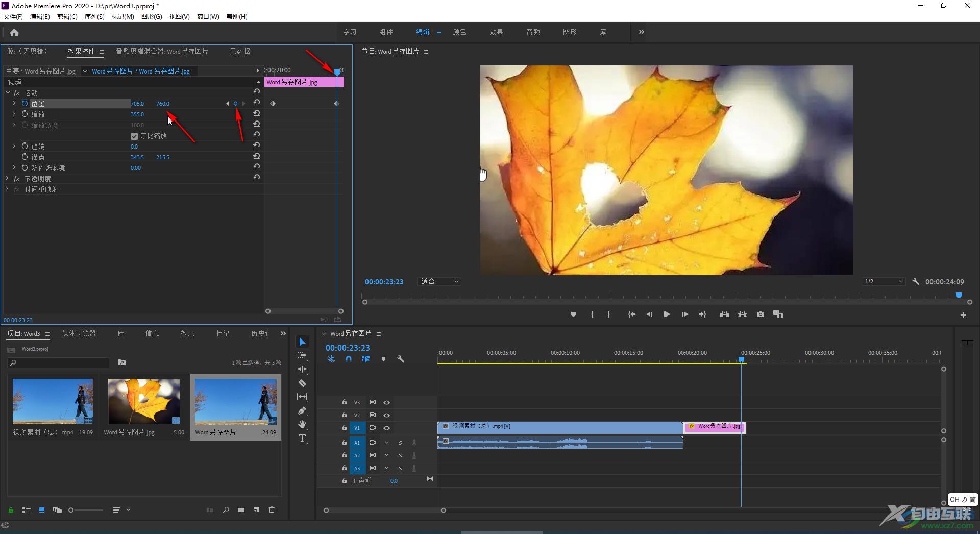Click Mark In button

click(x=592, y=314)
